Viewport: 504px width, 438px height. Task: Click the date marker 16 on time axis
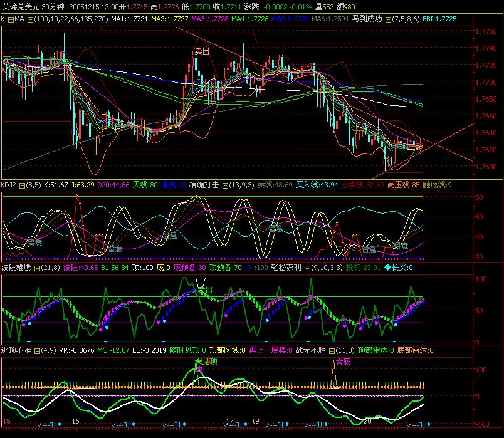76,422
